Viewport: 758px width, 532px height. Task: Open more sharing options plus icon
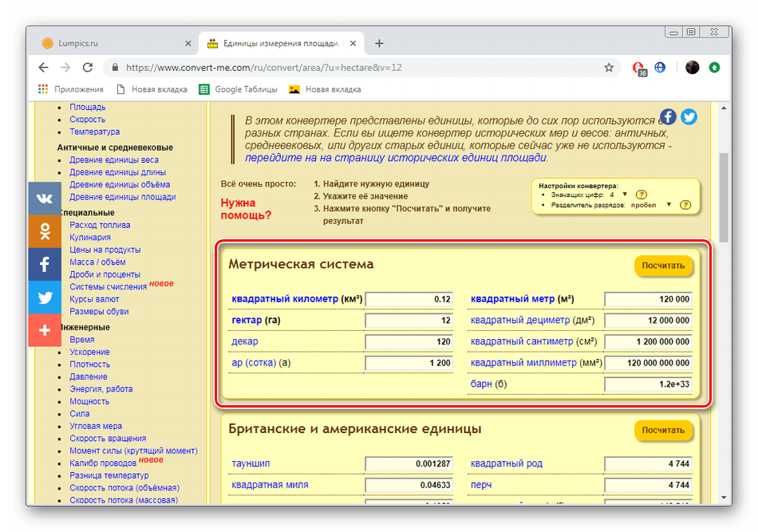(45, 330)
